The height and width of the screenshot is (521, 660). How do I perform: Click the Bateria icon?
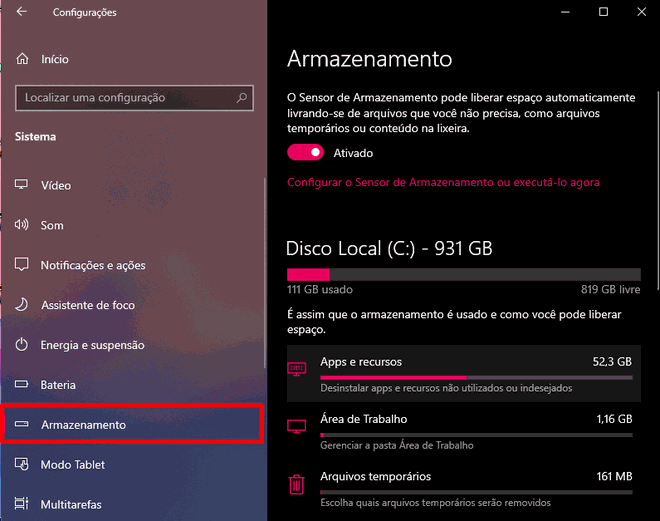pos(21,384)
